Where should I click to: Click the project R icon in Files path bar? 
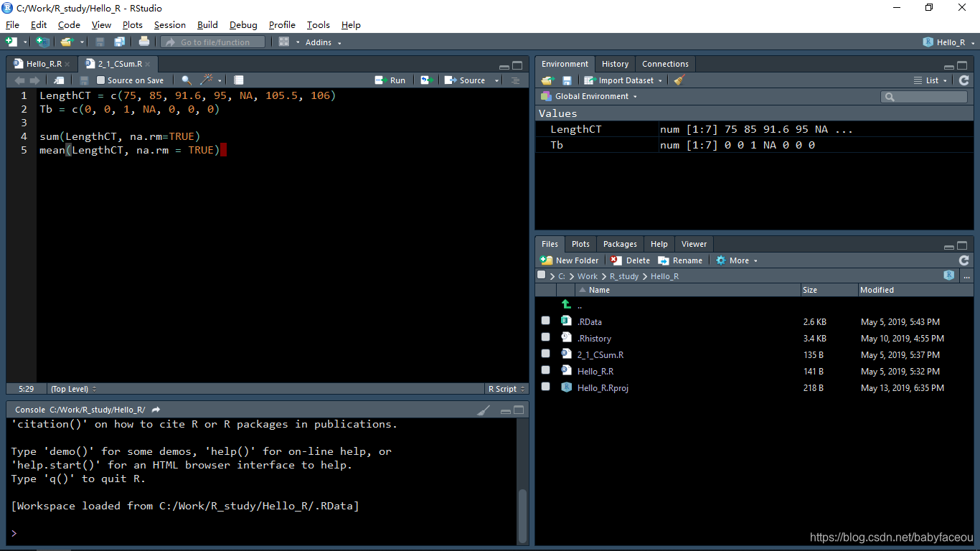coord(949,275)
